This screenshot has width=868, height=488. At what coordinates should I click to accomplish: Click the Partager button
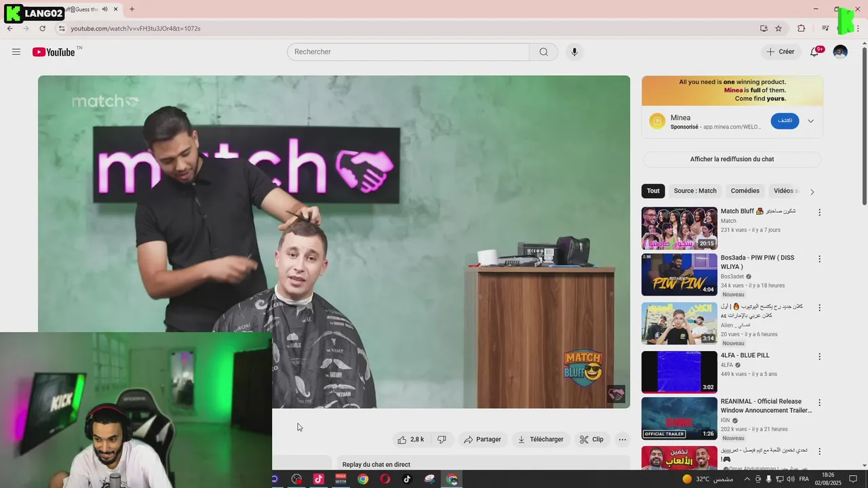pyautogui.click(x=482, y=439)
